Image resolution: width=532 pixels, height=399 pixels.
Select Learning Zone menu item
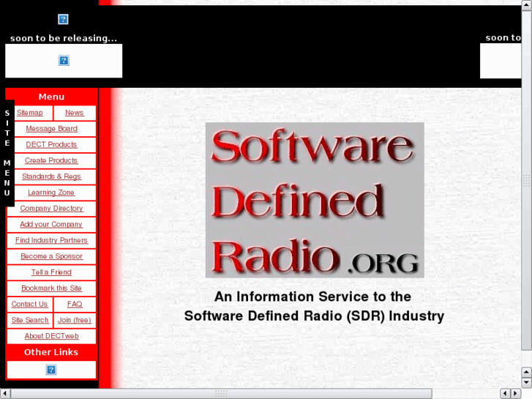pyautogui.click(x=51, y=193)
